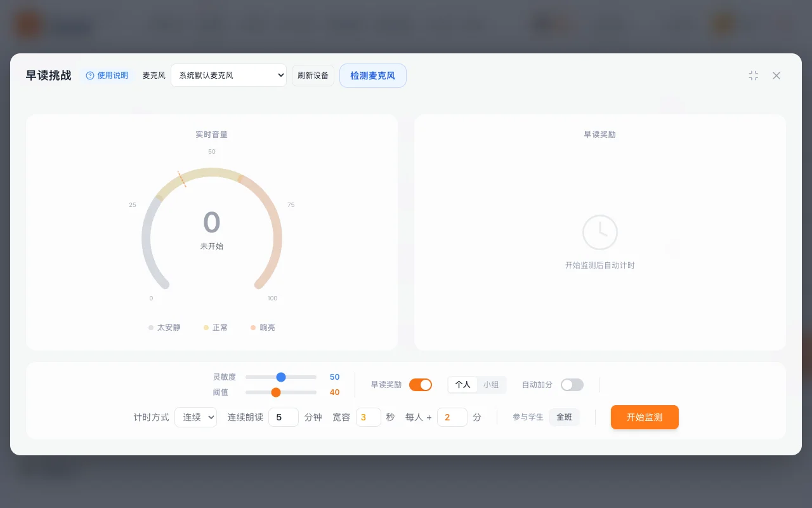This screenshot has width=812, height=508.
Task: Enable the 自动加分 switch
Action: coord(572,385)
